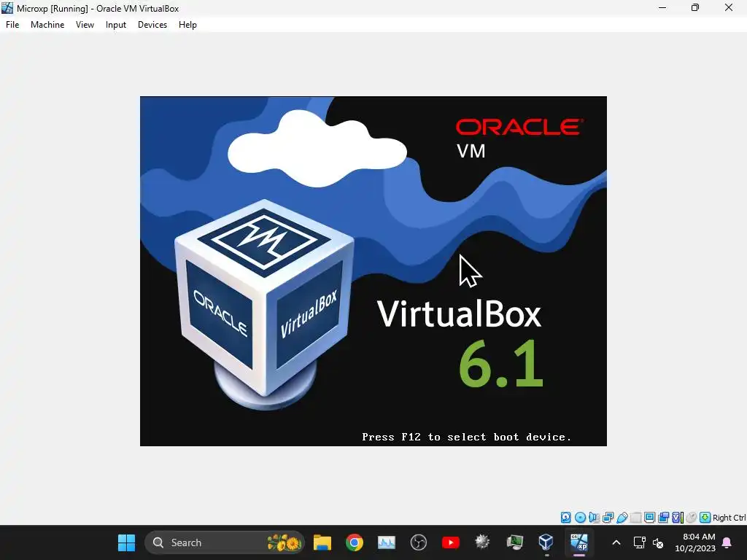The width and height of the screenshot is (747, 560).
Task: Close the Microxp VirtualBox window
Action: pos(729,7)
